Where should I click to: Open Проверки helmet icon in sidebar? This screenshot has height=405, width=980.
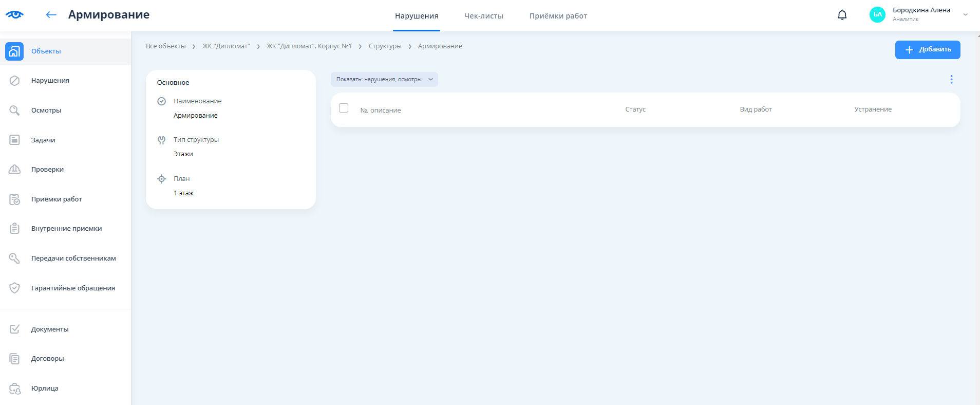coord(14,170)
